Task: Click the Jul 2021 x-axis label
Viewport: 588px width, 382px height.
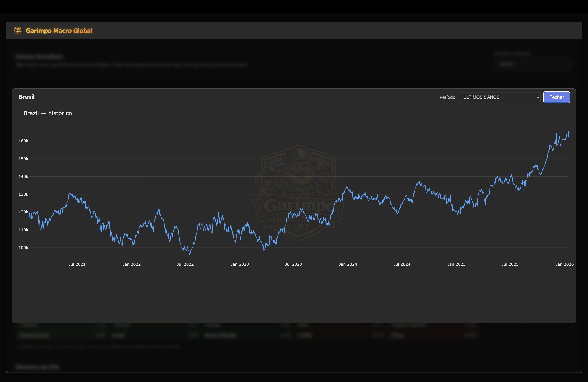Action: (x=77, y=264)
